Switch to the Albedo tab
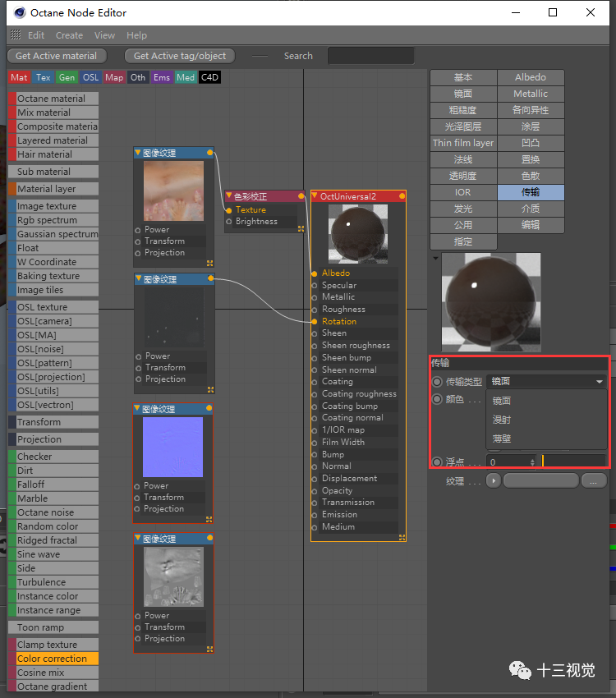Screen dimensions: 616x698 531,77
